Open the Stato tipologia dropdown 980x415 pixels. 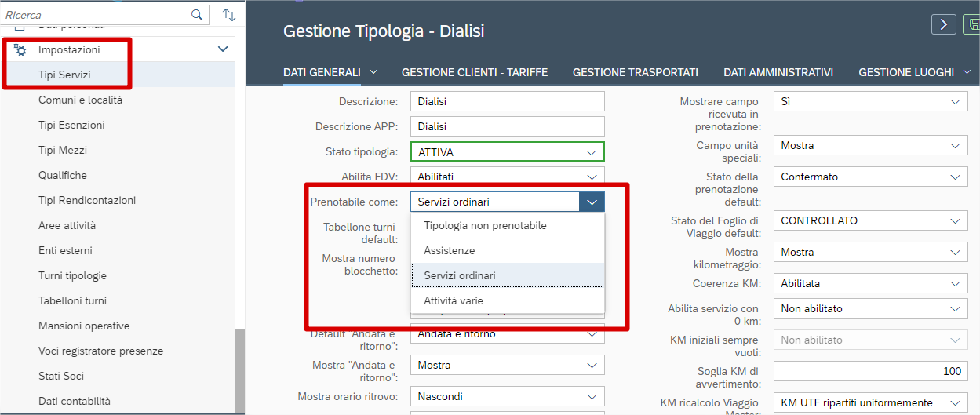pyautogui.click(x=592, y=152)
